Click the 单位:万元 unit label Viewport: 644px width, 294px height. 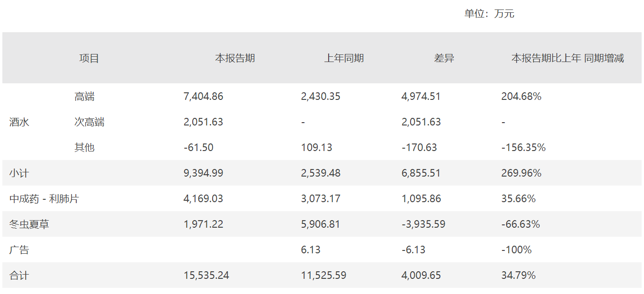[x=489, y=14]
